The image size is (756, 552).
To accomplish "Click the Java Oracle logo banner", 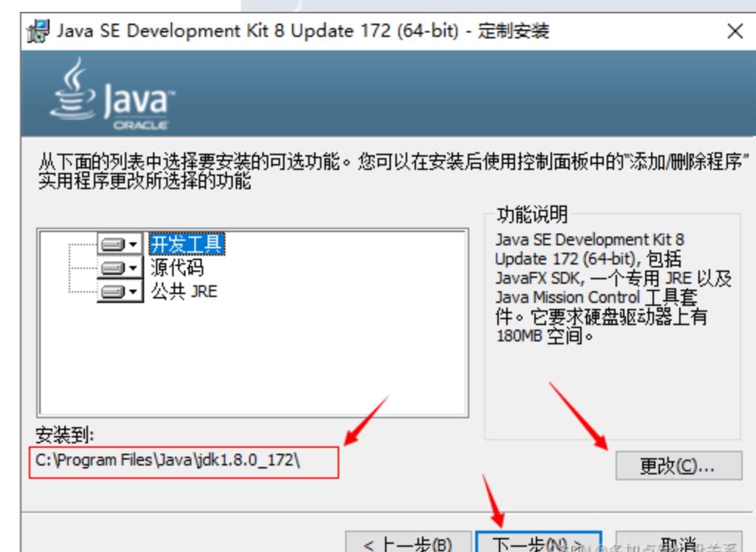I will 114,95.
